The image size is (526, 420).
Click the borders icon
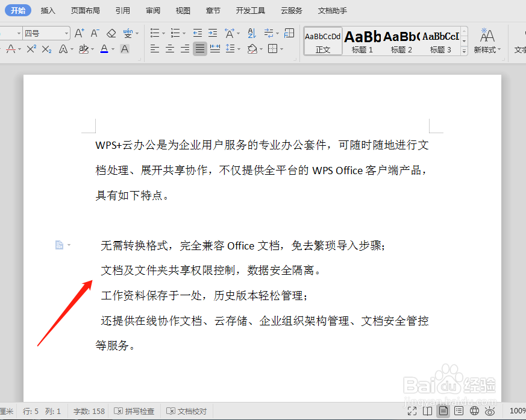(x=273, y=49)
